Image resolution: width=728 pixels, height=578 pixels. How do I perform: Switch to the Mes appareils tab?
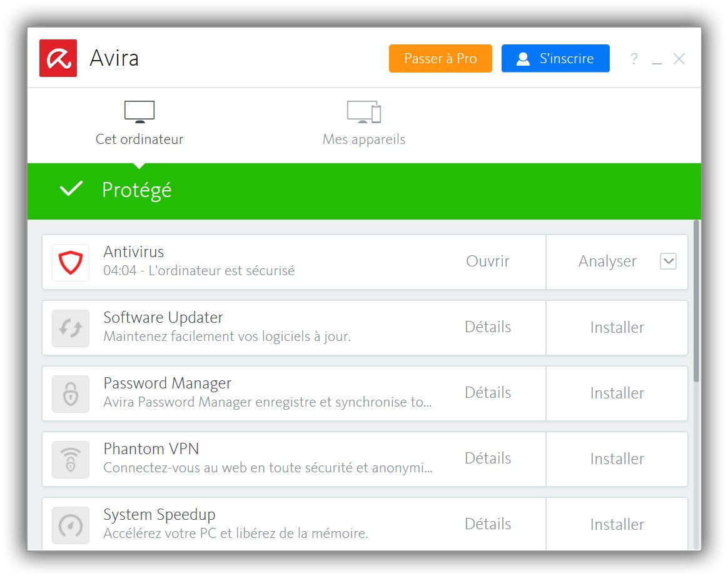[364, 124]
